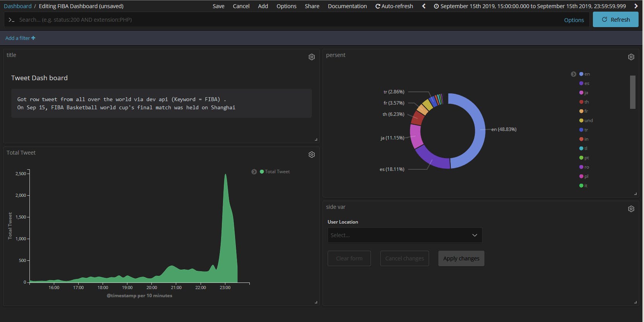The image size is (644, 322).
Task: Click the 'in' legend entry
Action: tap(584, 139)
